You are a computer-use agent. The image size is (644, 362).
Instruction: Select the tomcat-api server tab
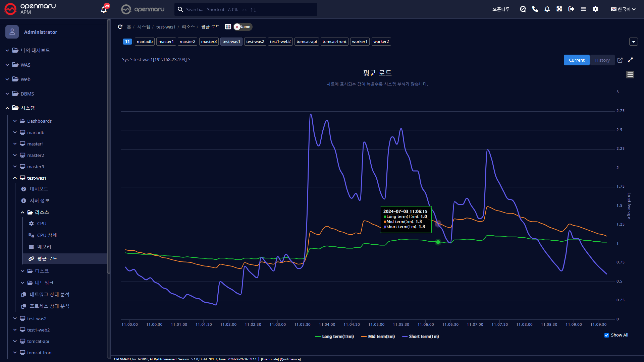click(x=306, y=42)
